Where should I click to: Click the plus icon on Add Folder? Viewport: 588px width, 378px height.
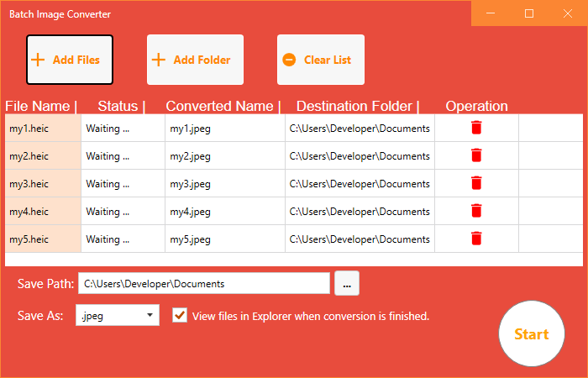click(159, 60)
